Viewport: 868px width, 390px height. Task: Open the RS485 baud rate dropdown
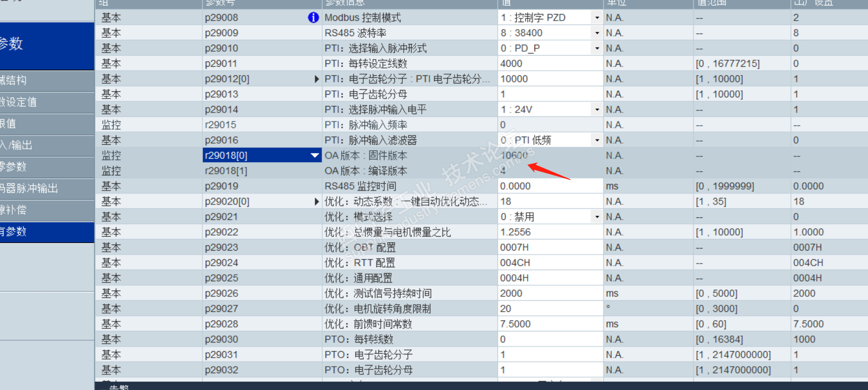point(597,33)
